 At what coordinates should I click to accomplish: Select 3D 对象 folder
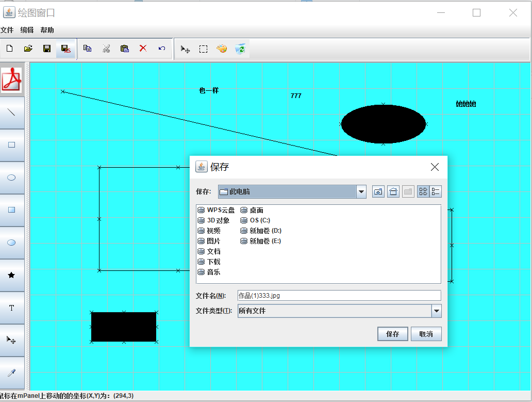tap(213, 220)
